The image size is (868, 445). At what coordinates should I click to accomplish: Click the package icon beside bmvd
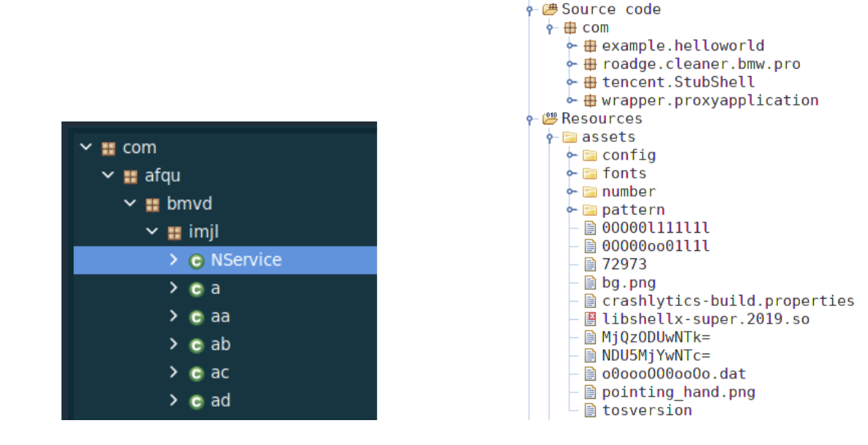[153, 205]
